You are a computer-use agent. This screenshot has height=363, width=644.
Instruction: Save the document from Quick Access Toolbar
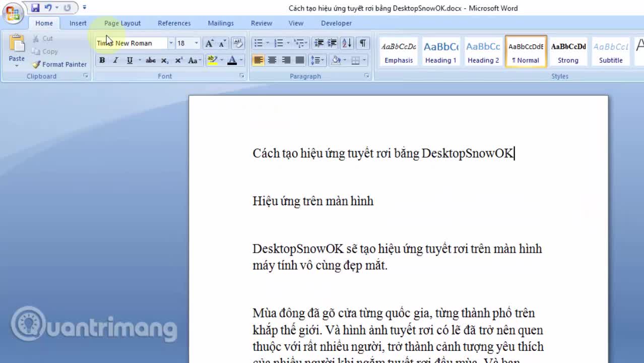point(35,8)
